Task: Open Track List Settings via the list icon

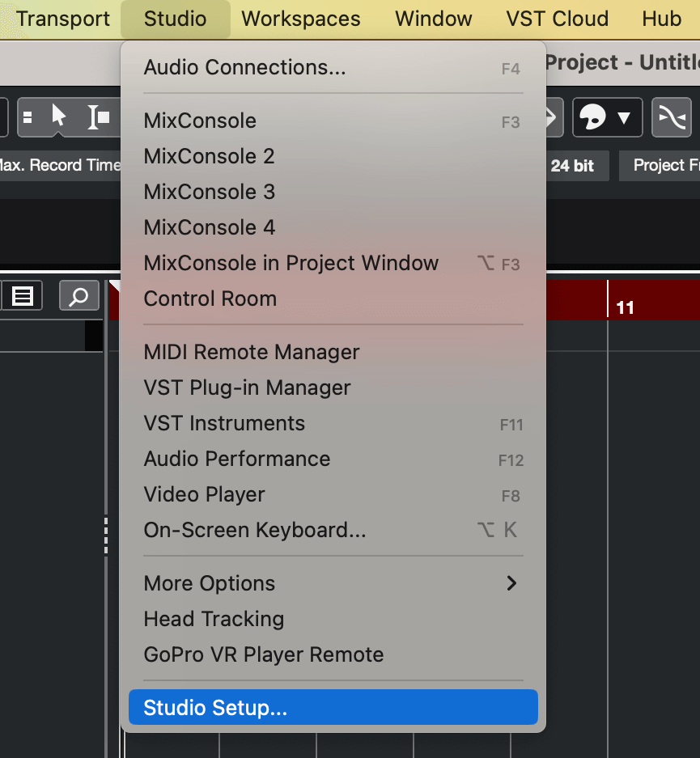Action: pos(22,295)
